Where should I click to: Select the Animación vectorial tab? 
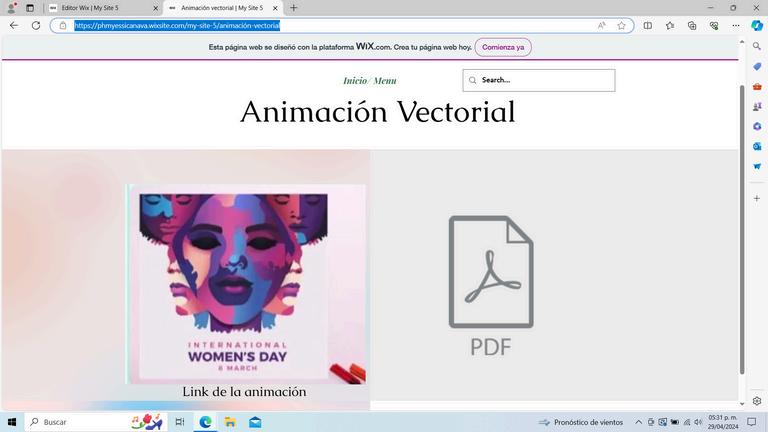click(x=221, y=8)
